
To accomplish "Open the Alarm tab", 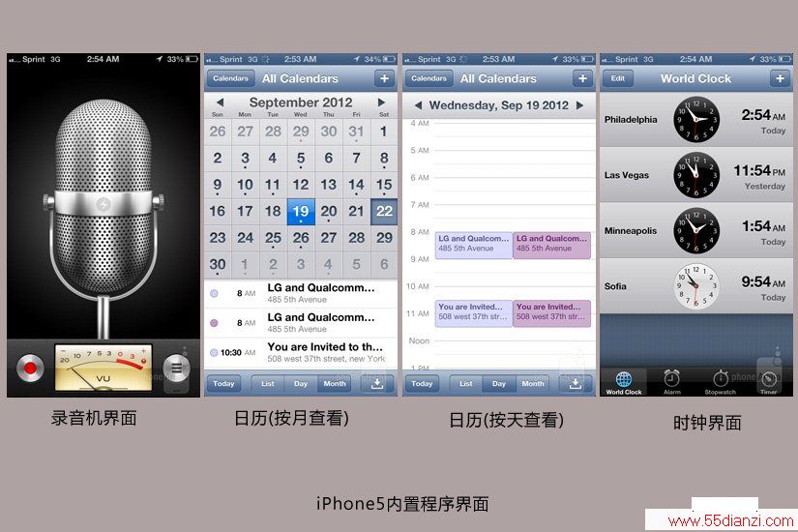I will click(672, 383).
